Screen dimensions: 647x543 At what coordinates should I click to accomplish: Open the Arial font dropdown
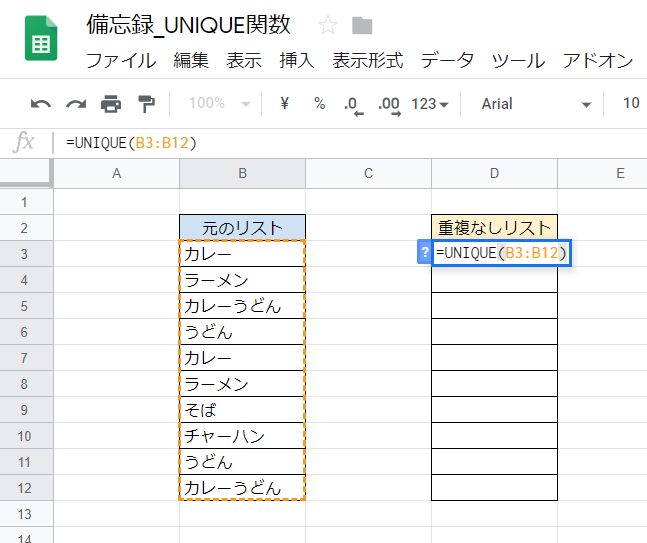pos(536,104)
